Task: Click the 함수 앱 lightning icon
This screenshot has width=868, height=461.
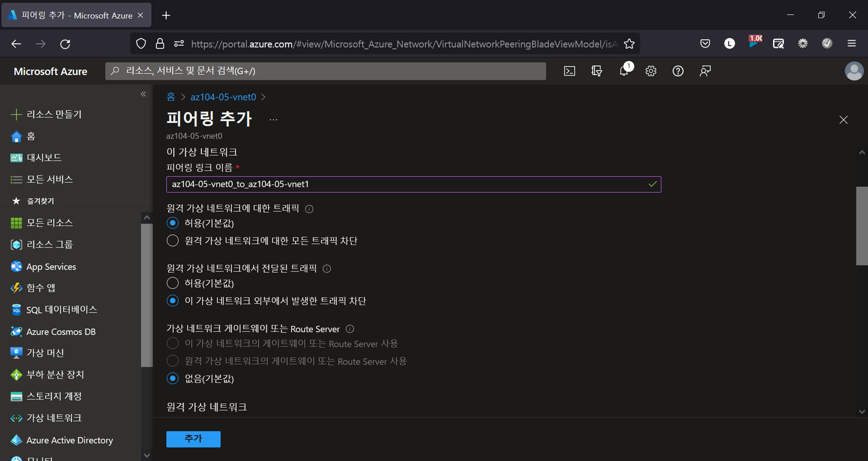Action: click(16, 288)
